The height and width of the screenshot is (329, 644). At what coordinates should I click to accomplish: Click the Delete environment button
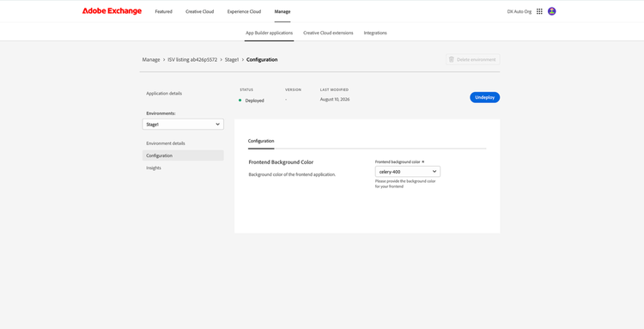click(x=473, y=59)
